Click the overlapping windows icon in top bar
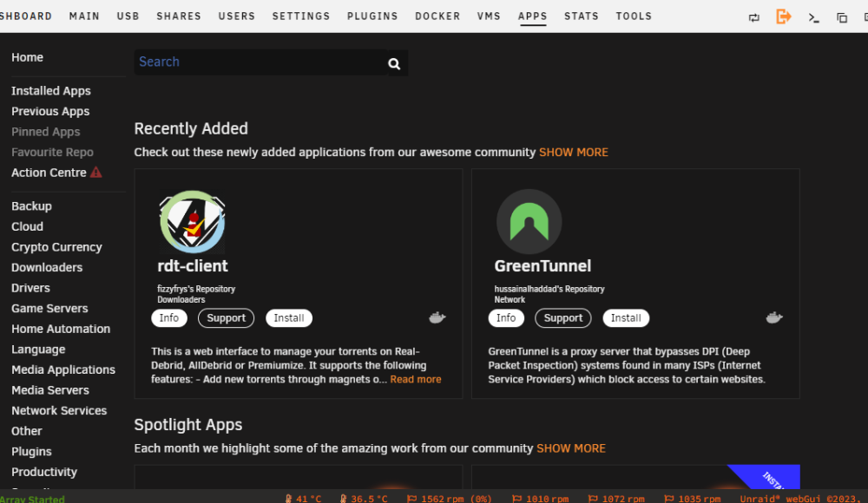The width and height of the screenshot is (868, 503). [x=842, y=17]
